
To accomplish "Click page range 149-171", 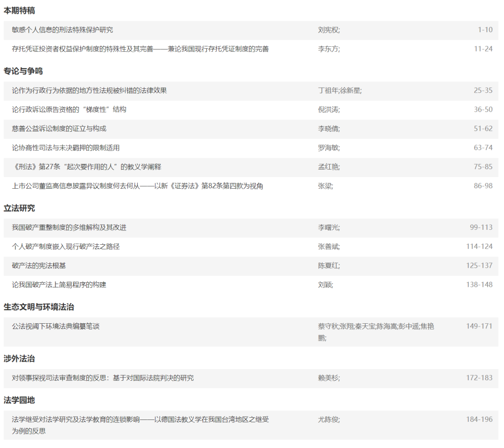I will (479, 326).
